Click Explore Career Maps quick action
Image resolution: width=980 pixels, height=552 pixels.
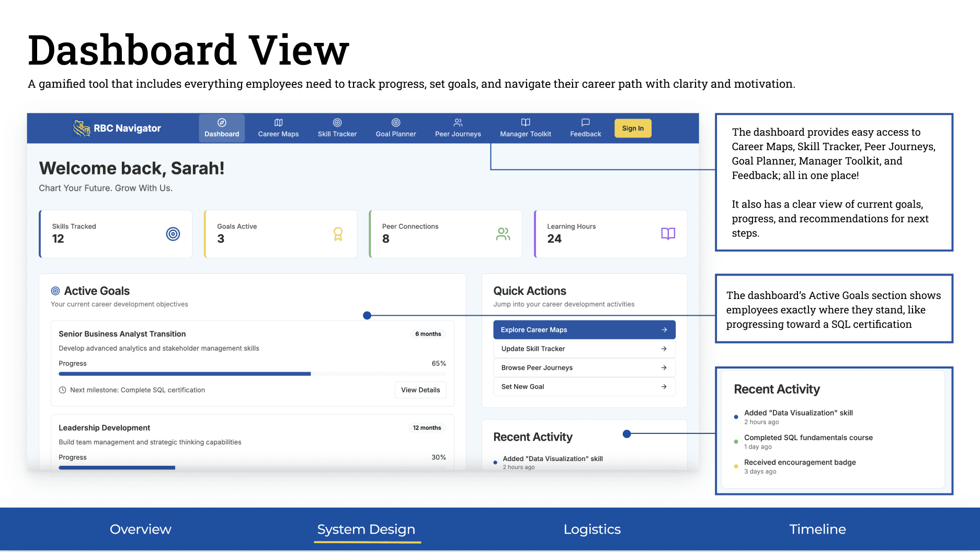(584, 330)
